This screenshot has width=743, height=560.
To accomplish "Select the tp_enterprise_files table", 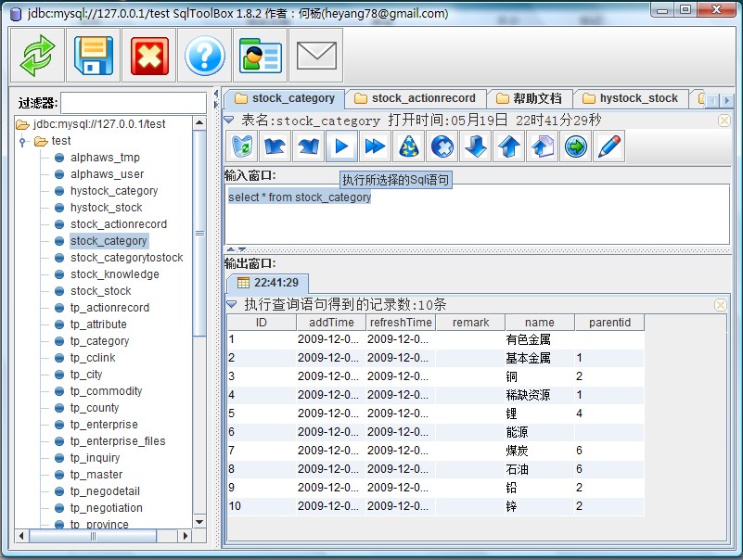I will tap(118, 441).
